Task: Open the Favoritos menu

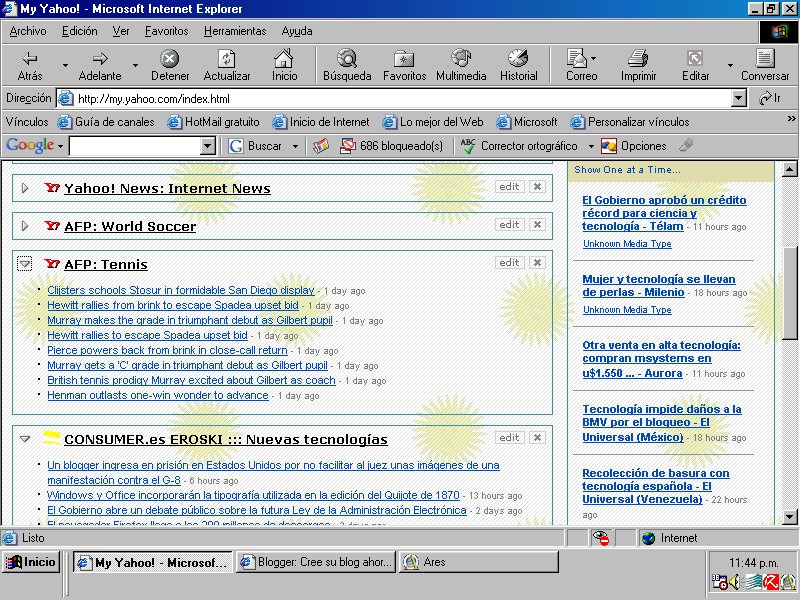Action: click(166, 31)
